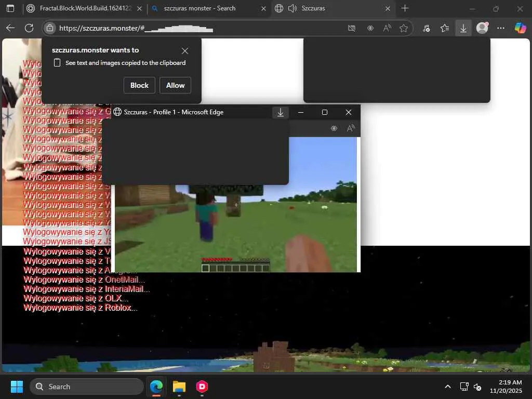The width and height of the screenshot is (532, 399).
Task: Click the taskbar Search box
Action: [x=87, y=387]
